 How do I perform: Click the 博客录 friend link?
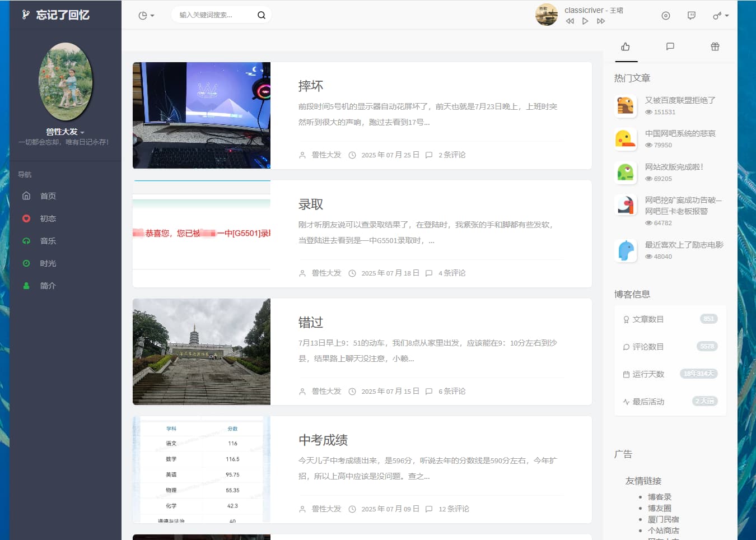pyautogui.click(x=660, y=496)
